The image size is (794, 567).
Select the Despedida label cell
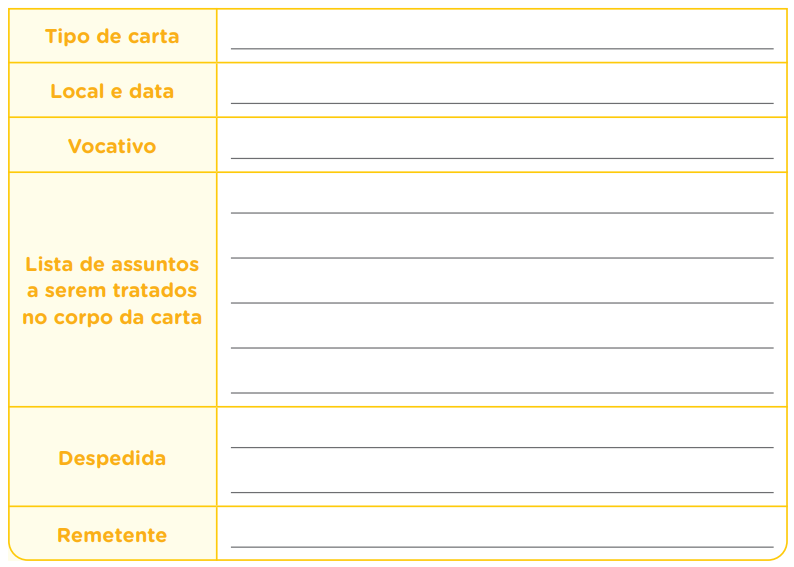[113, 457]
